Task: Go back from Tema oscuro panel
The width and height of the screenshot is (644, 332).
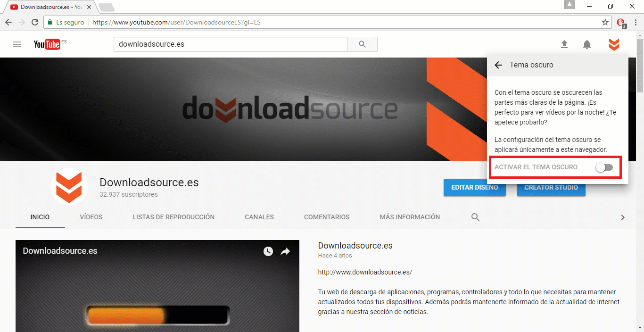Action: coord(498,65)
